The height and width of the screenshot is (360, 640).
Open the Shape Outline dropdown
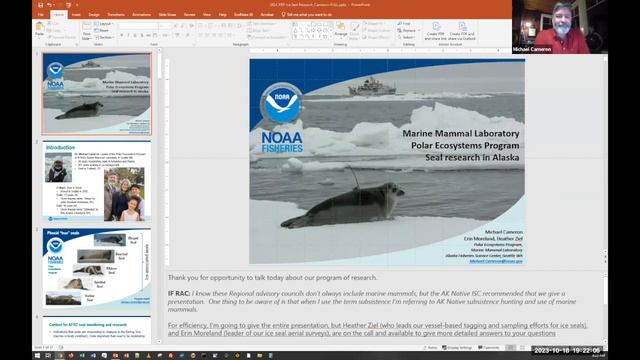click(x=377, y=31)
